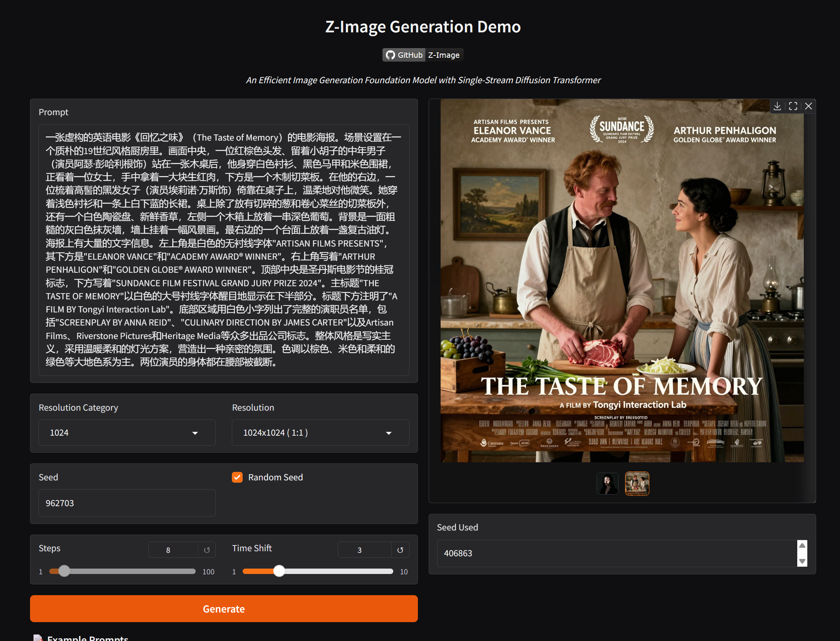Select the portrait woman thumbnail
This screenshot has height=641, width=840.
click(607, 483)
